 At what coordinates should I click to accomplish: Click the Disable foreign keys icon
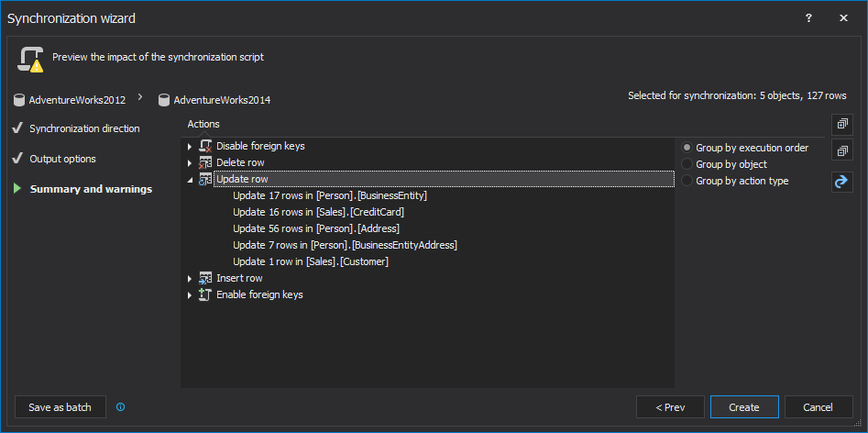205,146
